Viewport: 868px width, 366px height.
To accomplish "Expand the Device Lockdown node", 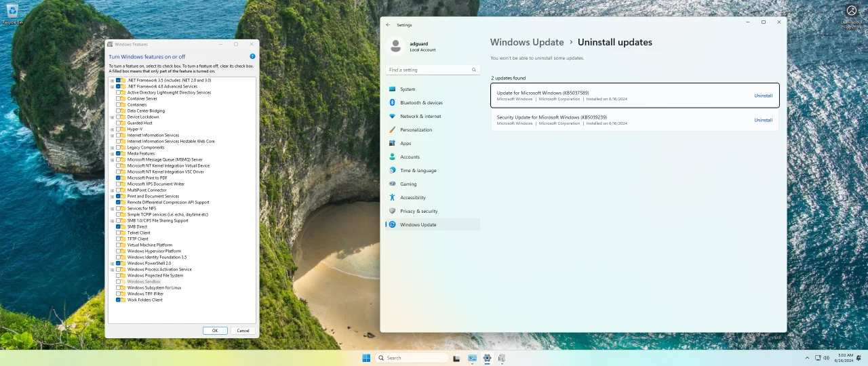I will click(112, 117).
